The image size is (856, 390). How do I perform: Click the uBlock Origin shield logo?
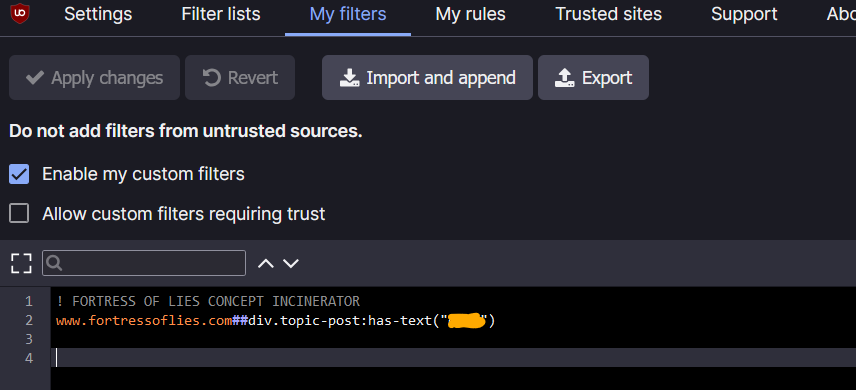(20, 14)
